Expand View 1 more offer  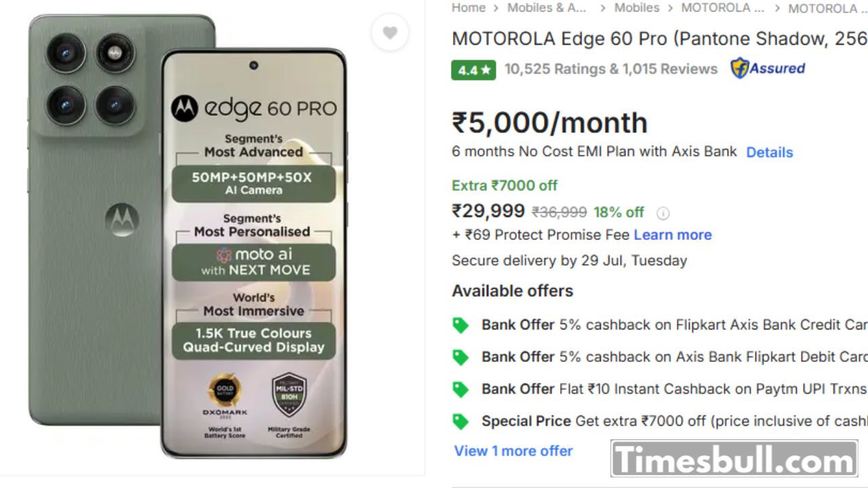tap(513, 451)
